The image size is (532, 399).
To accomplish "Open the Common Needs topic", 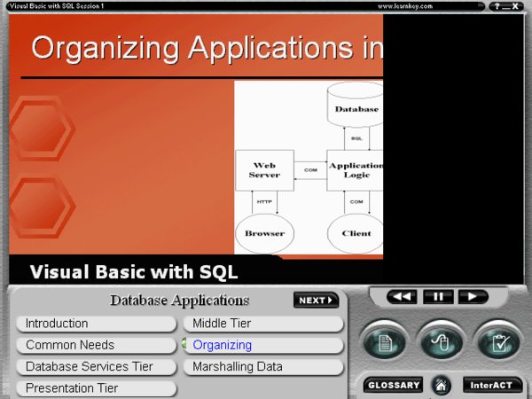I will click(x=96, y=345).
